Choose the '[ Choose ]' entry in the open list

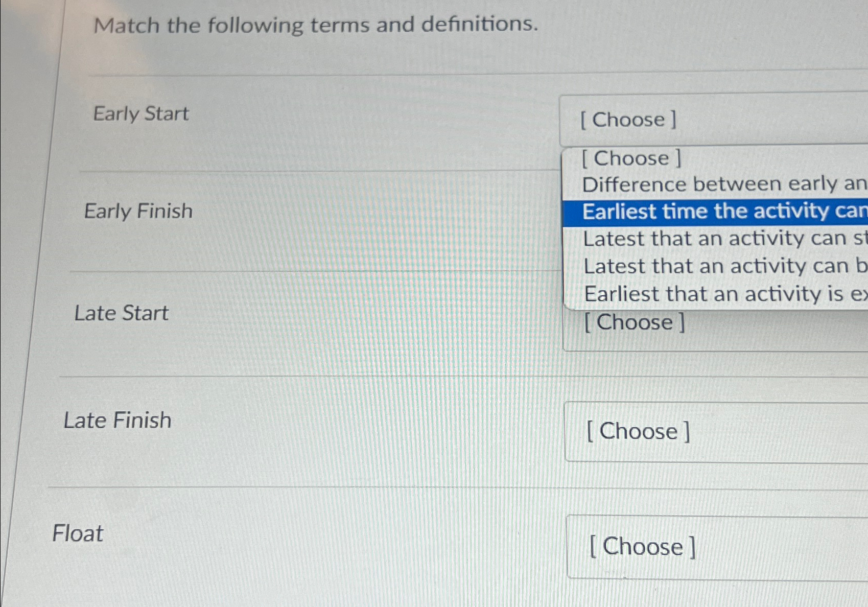(632, 158)
